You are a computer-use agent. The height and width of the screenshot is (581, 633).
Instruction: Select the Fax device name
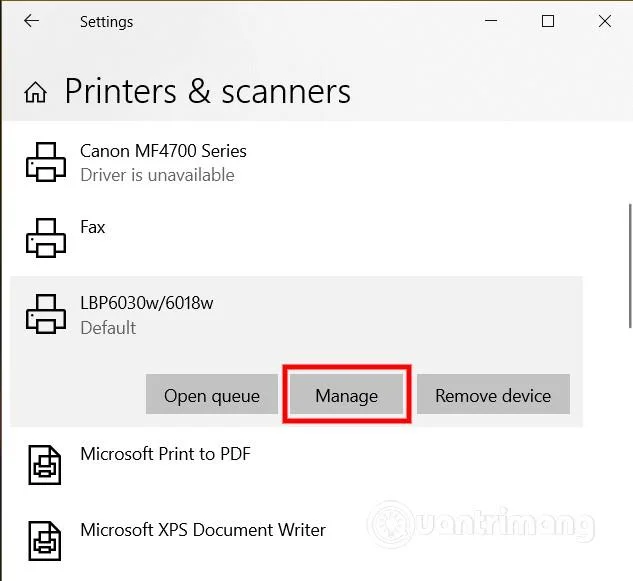point(92,227)
